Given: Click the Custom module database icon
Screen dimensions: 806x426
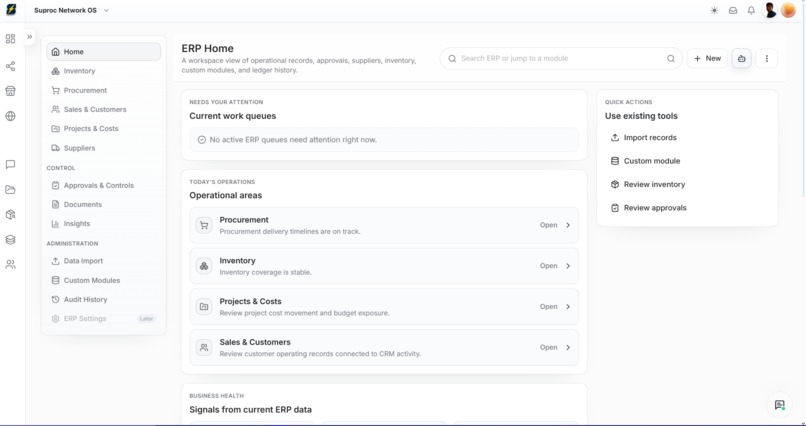Looking at the screenshot, I should pyautogui.click(x=614, y=161).
